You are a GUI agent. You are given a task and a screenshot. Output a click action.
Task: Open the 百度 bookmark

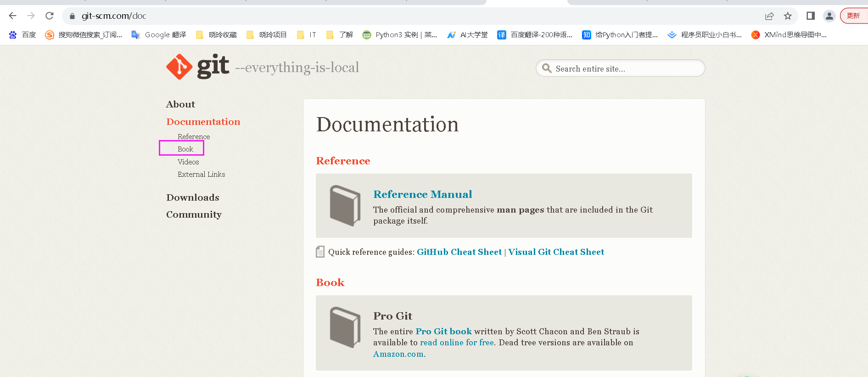(22, 35)
